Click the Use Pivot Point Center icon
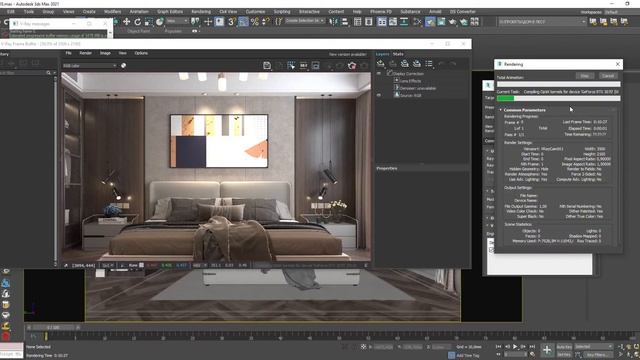640x360 pixels. click(195, 22)
